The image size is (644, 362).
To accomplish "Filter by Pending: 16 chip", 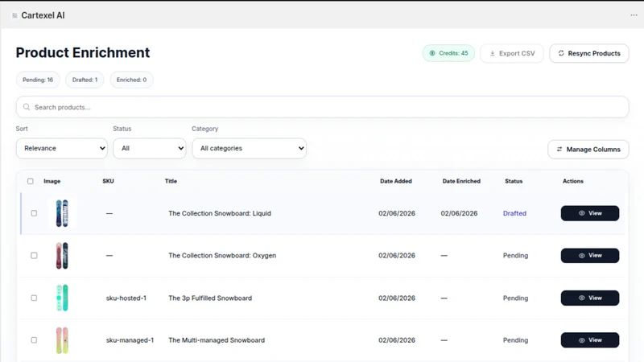I will 38,80.
